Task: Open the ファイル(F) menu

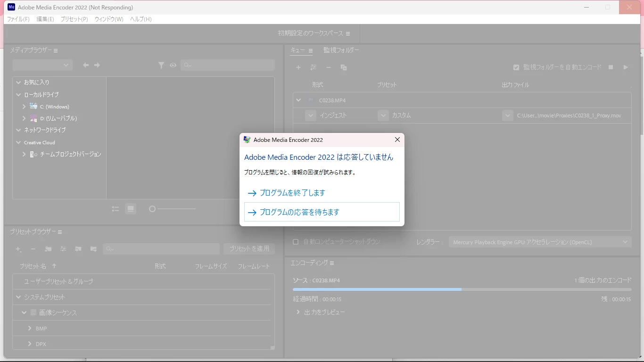Action: click(x=18, y=19)
